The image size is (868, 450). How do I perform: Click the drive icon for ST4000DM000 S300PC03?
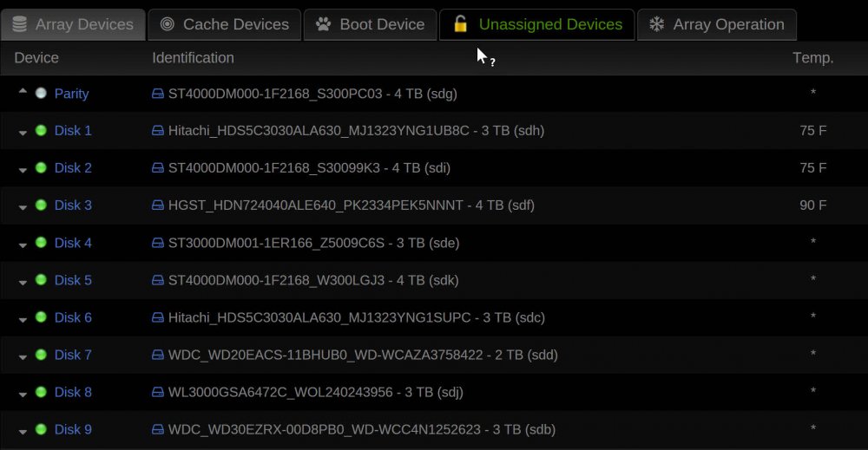pyautogui.click(x=158, y=94)
